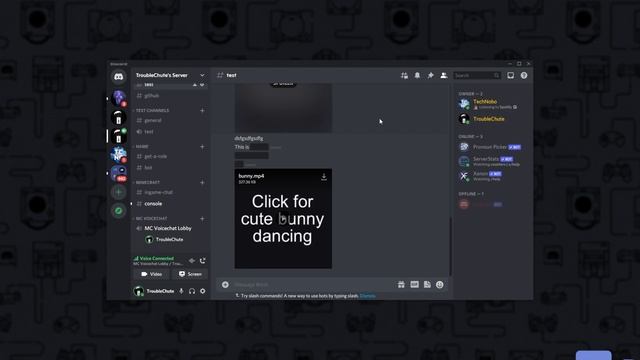Click the Voice Connected status text
640x360 pixels.
pyautogui.click(x=157, y=258)
